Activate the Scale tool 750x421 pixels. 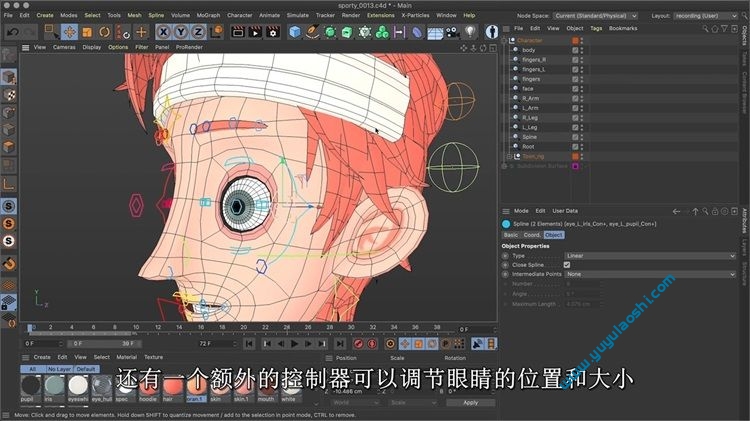87,33
